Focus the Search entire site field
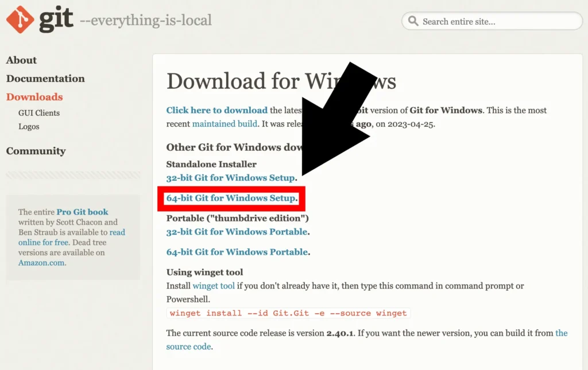588x370 pixels. [x=492, y=21]
